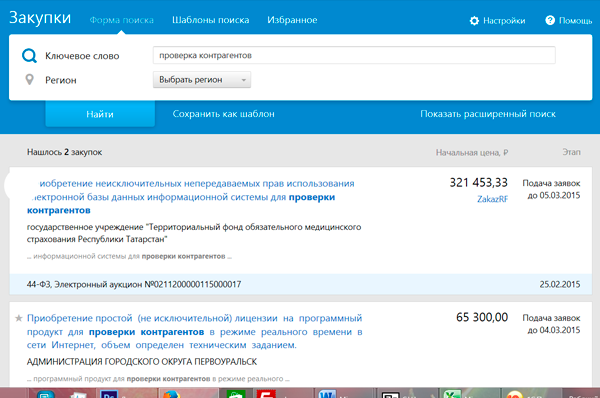The width and height of the screenshot is (600, 398).
Task: Click the Подача заявок до 05.03.2015 stage
Action: tap(551, 189)
